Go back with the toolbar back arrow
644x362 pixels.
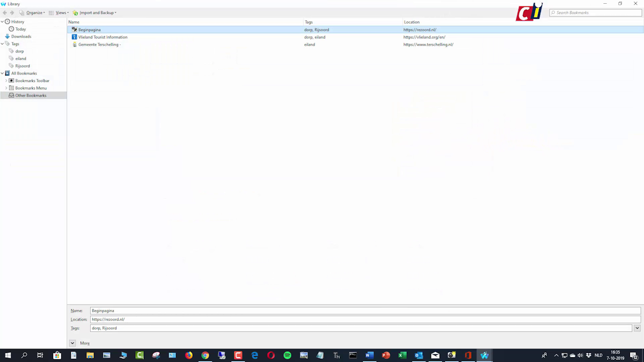(5, 12)
